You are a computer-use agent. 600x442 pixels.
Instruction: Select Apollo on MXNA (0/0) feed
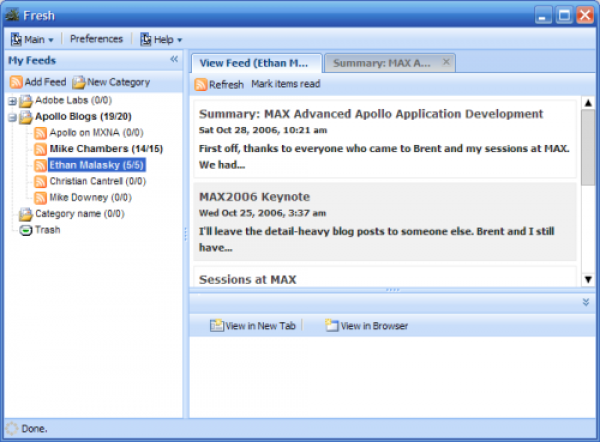coord(96,132)
